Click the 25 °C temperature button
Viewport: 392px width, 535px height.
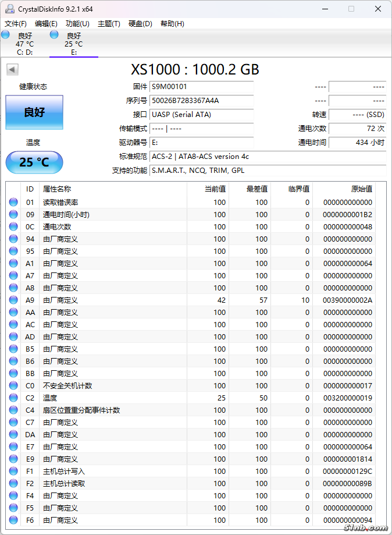pyautogui.click(x=34, y=162)
